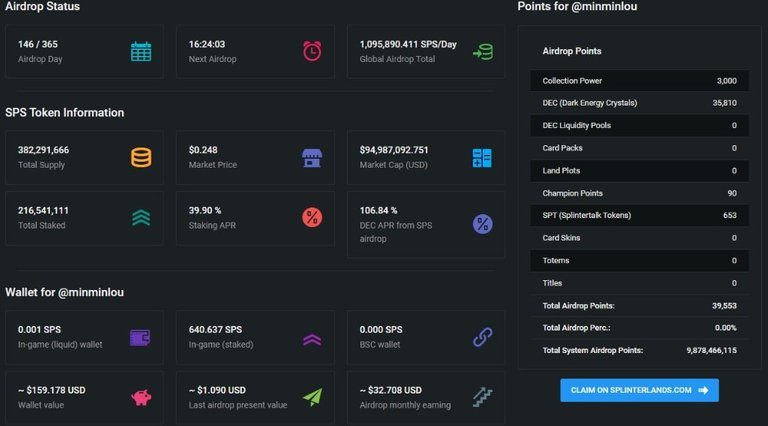The image size is (768, 426).
Task: Click the orange coin stack Total Supply icon
Action: point(141,158)
